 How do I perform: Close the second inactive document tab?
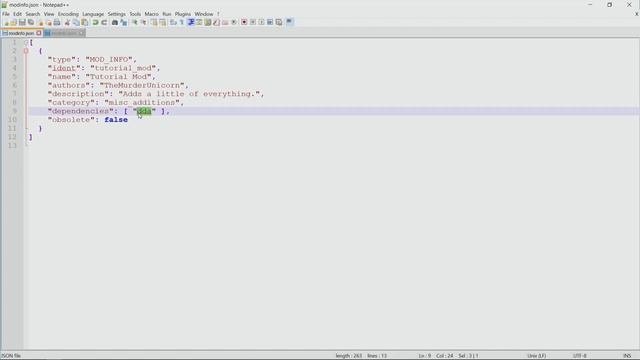pos(81,33)
